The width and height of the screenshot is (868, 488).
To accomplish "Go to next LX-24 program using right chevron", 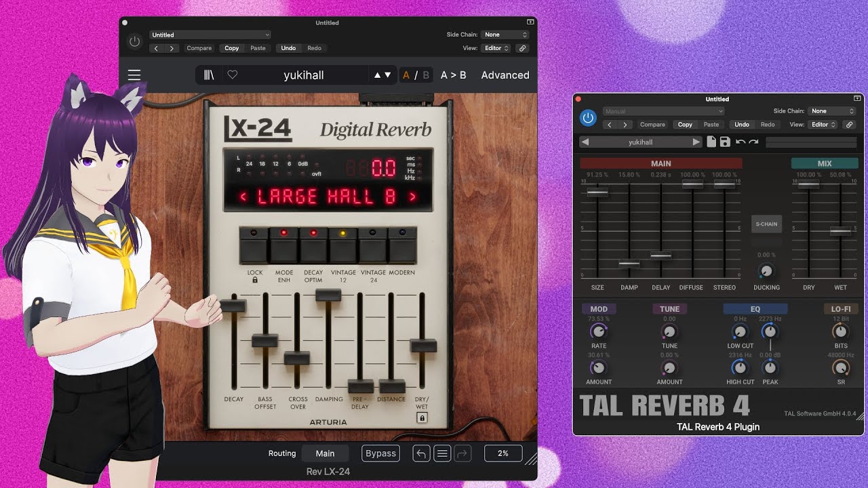I will pyautogui.click(x=412, y=197).
